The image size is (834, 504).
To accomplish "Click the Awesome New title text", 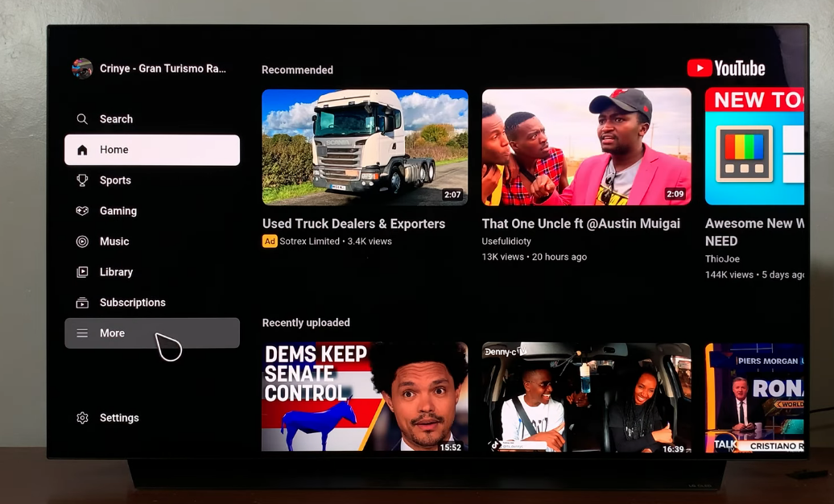I will 754,232.
